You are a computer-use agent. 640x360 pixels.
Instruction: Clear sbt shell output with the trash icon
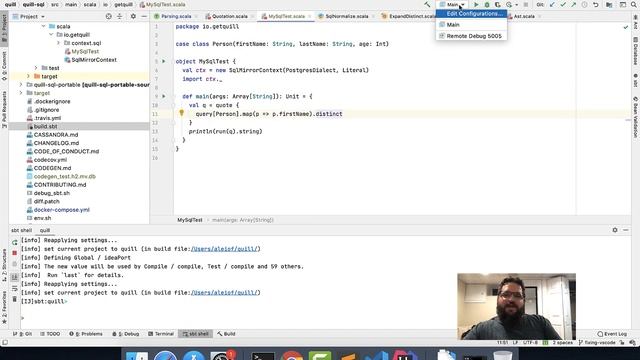(x=15, y=299)
